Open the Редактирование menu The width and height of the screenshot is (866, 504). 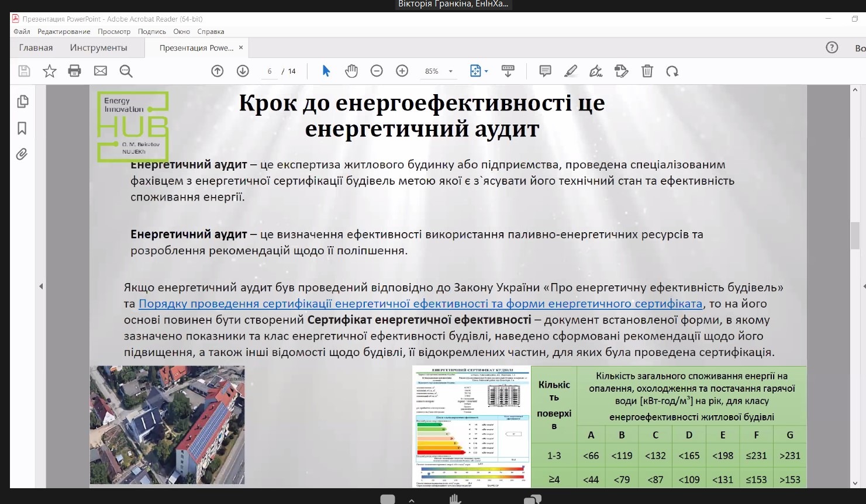click(x=64, y=32)
